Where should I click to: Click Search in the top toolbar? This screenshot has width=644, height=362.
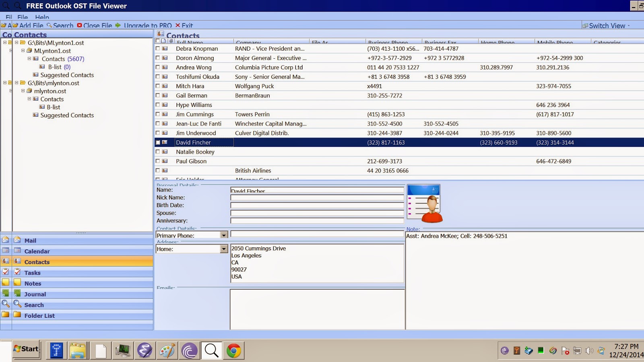tap(60, 25)
